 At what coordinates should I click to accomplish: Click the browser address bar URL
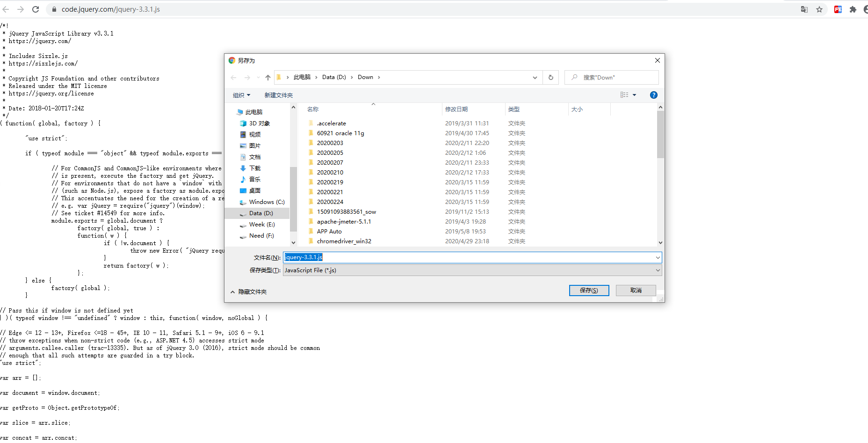coord(111,9)
